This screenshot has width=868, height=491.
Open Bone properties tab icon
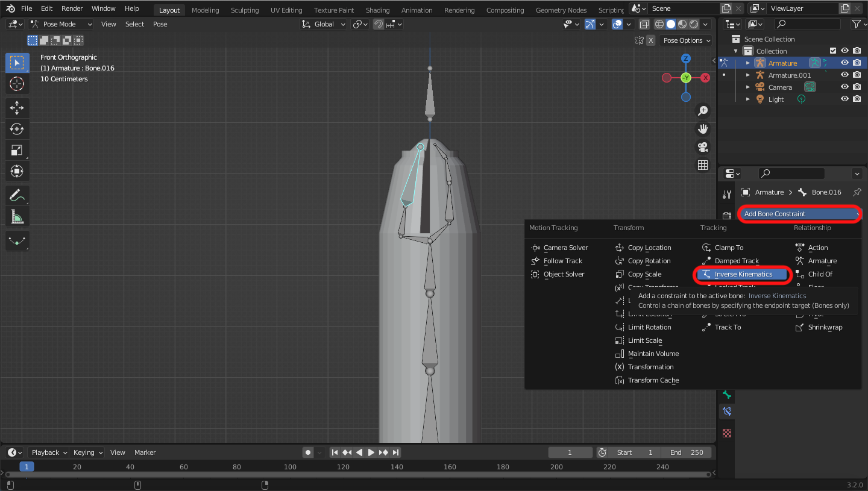tap(727, 395)
